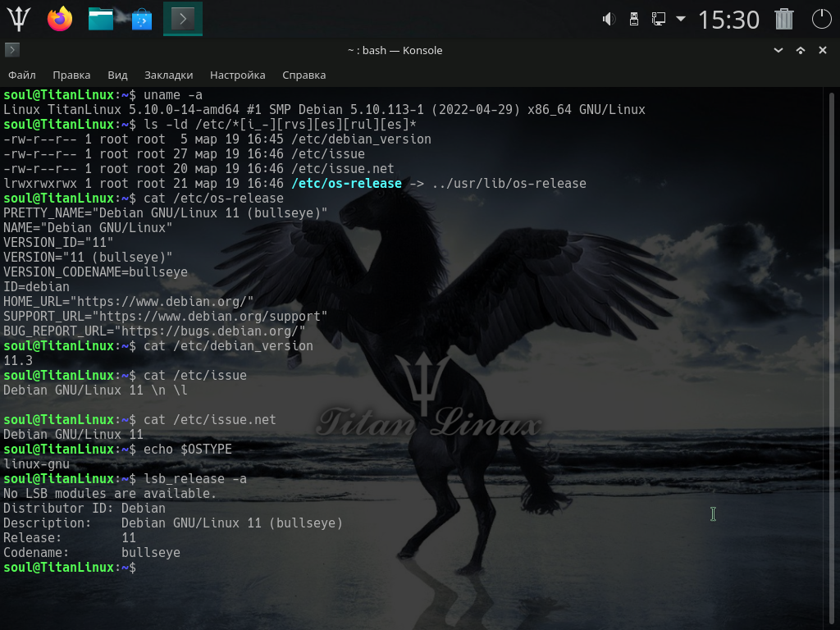Open the audio volume tray icon

[609, 20]
